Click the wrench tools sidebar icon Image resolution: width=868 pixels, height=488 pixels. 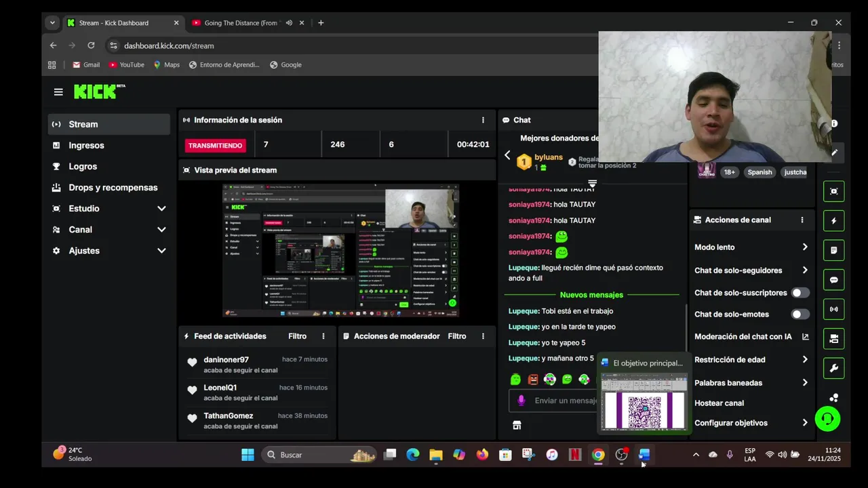point(834,368)
